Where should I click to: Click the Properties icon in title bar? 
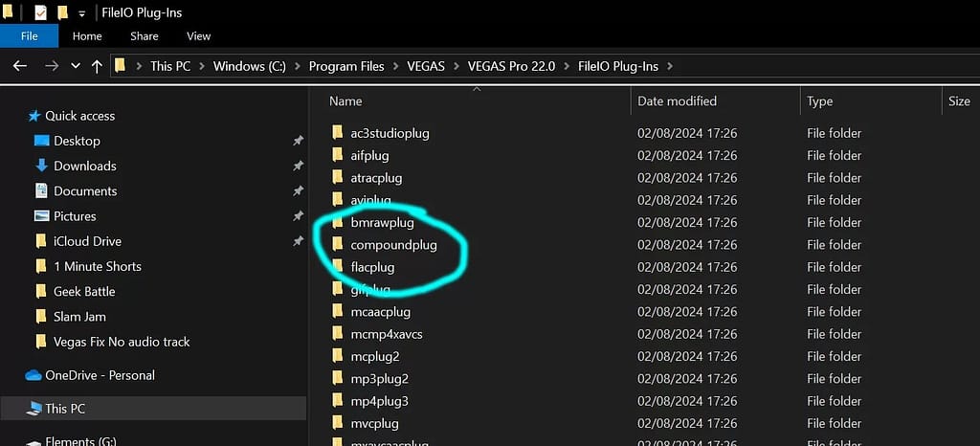(40, 12)
